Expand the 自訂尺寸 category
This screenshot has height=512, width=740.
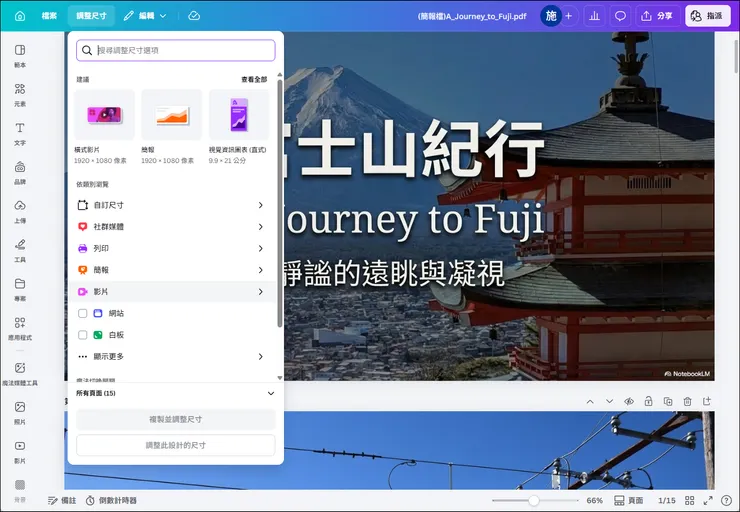173,205
